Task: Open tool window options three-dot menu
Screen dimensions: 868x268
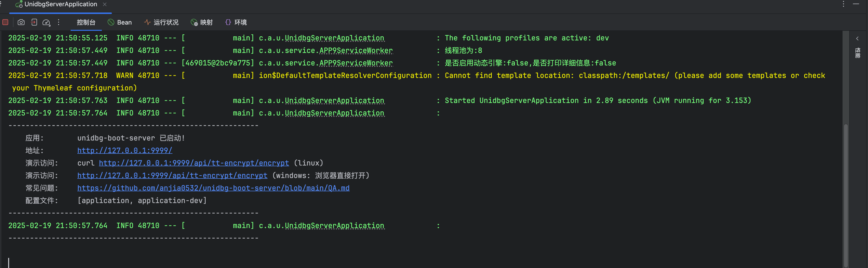Action: coord(844,4)
